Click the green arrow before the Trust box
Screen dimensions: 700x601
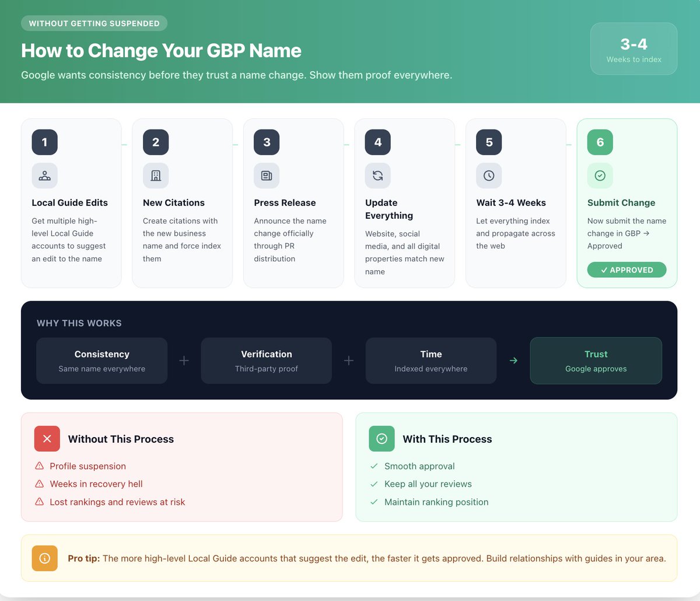click(513, 361)
